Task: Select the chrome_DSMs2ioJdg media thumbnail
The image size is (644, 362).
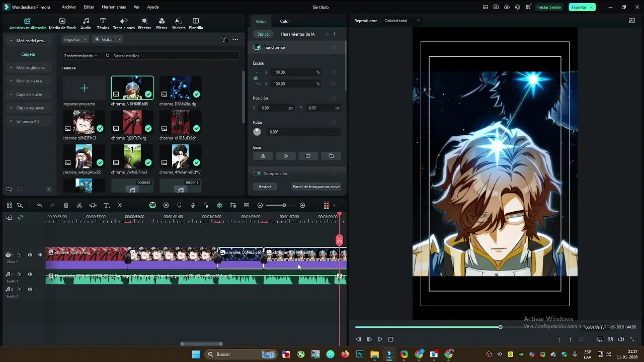Action: click(180, 88)
